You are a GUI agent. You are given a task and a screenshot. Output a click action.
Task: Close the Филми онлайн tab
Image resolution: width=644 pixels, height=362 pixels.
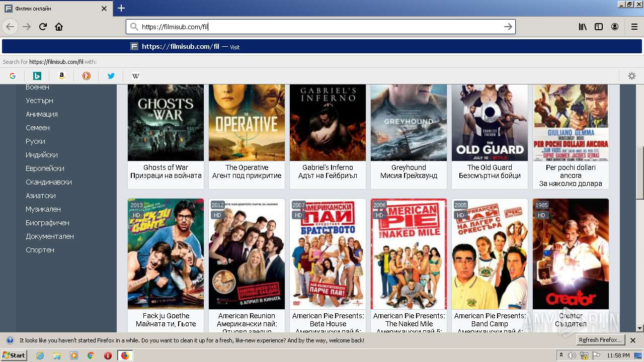(x=104, y=9)
